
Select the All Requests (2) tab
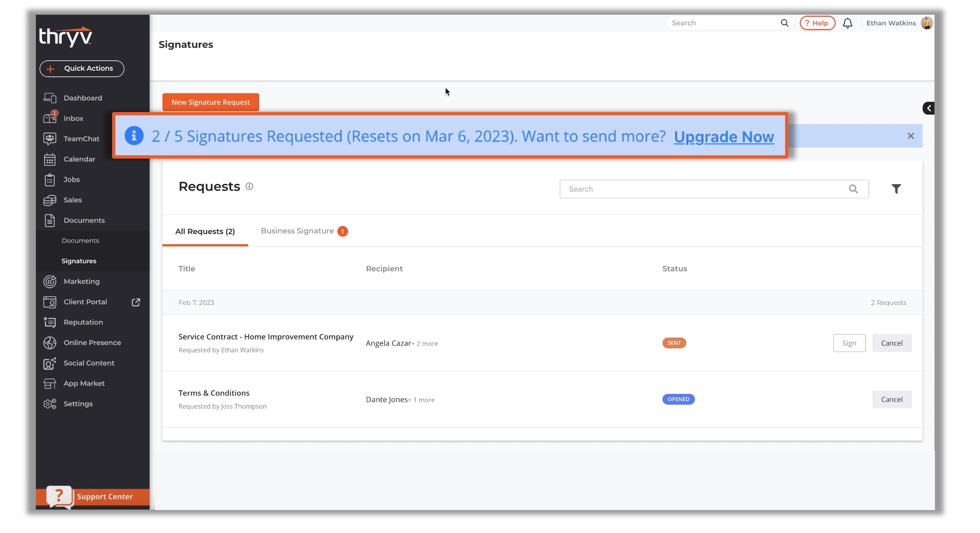click(x=205, y=231)
